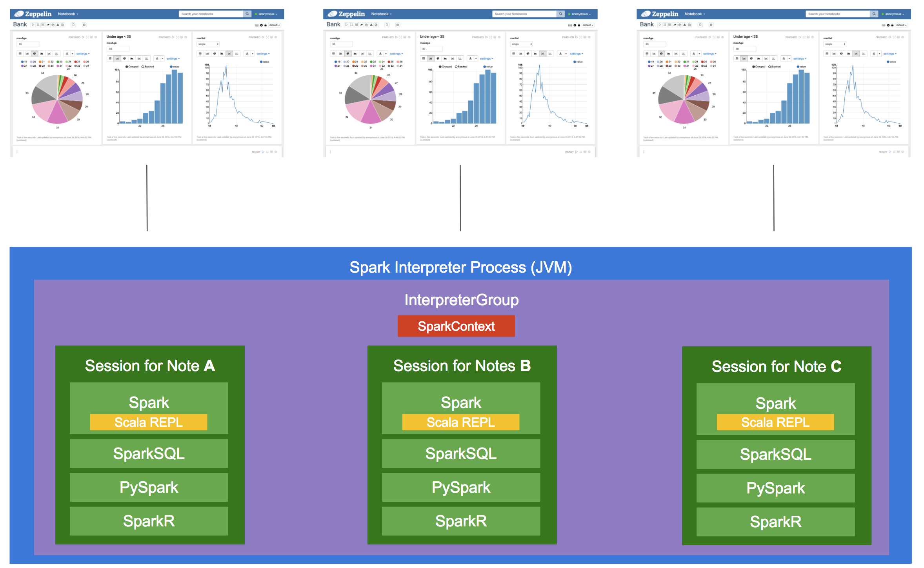Open the default dropdown in the left notebook

click(275, 25)
